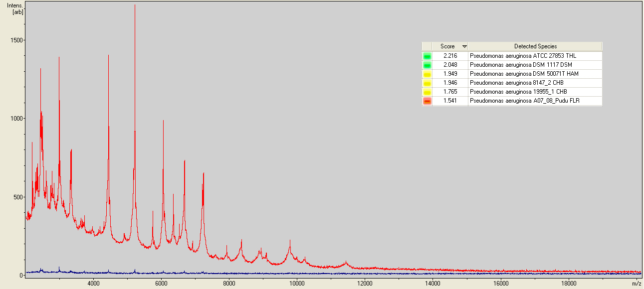
Task: Click the green indicator for ATCC 27853 THL
Action: pos(427,56)
